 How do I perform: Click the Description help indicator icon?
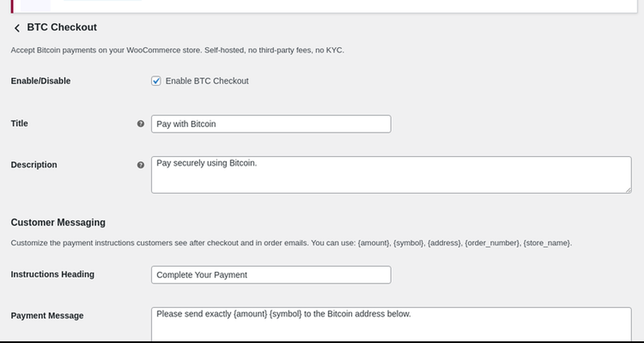pos(140,165)
